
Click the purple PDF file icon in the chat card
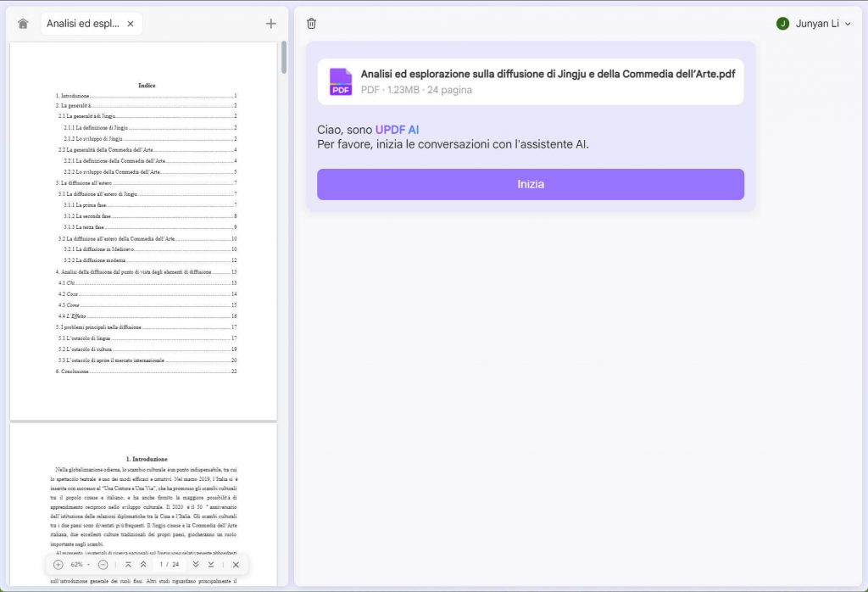[x=339, y=81]
